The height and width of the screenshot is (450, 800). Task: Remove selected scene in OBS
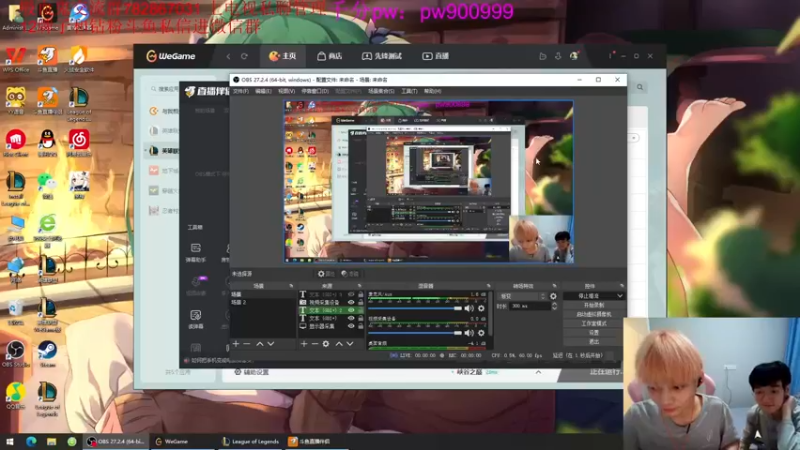(247, 344)
